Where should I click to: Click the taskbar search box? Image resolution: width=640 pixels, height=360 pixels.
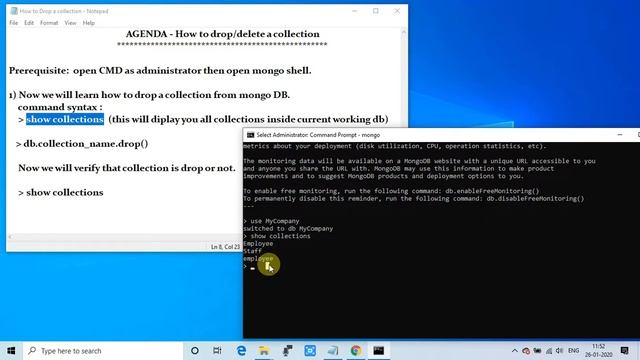pyautogui.click(x=102, y=351)
